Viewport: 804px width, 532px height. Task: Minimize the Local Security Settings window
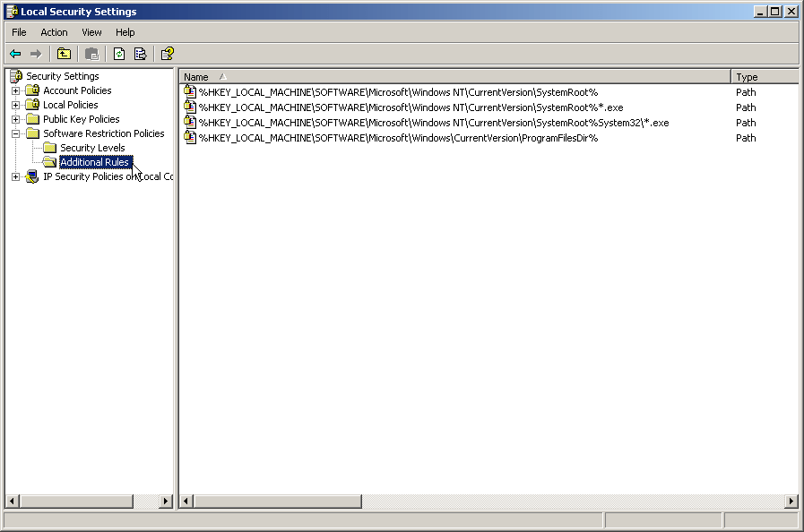[760, 12]
